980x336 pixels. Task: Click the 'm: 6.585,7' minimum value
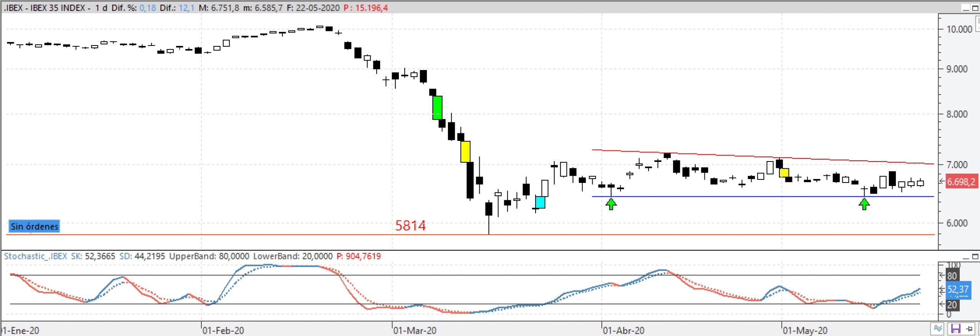263,8
